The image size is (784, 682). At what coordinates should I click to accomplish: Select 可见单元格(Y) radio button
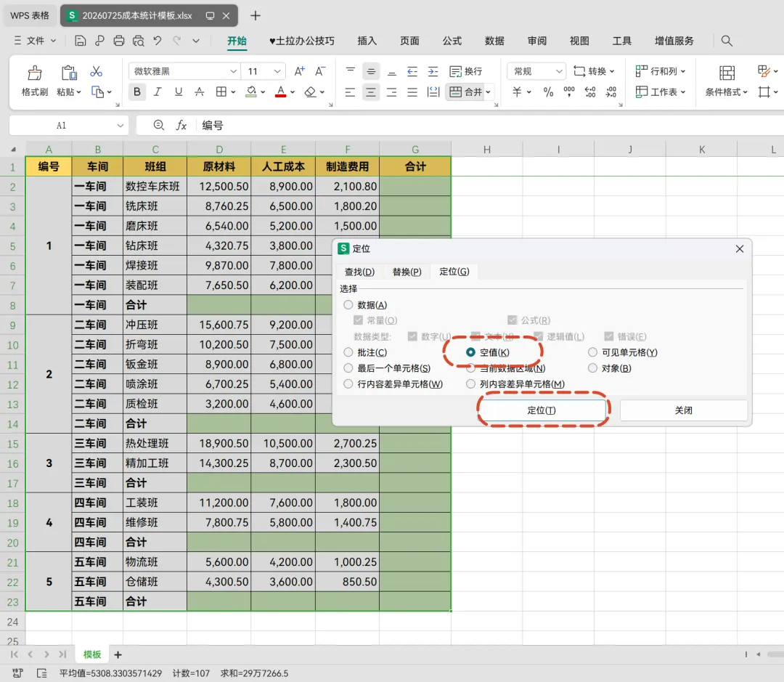pyautogui.click(x=592, y=352)
